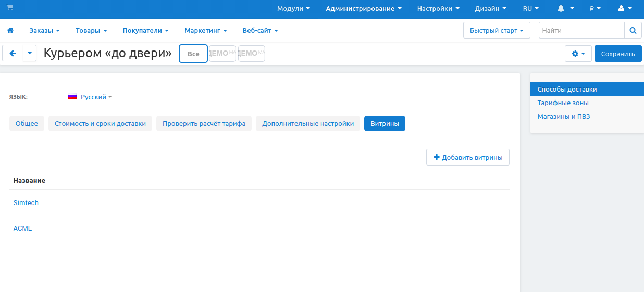Open the Русский language dropdown
The height and width of the screenshot is (292, 644).
click(x=90, y=97)
